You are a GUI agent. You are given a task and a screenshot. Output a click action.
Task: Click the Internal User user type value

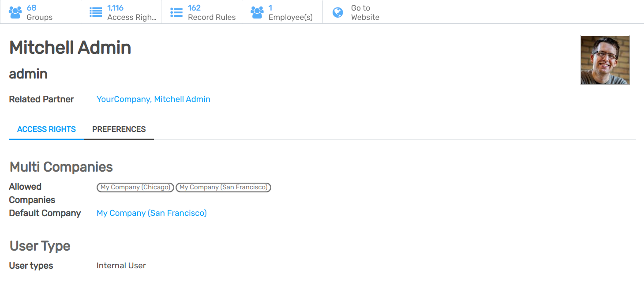click(121, 265)
